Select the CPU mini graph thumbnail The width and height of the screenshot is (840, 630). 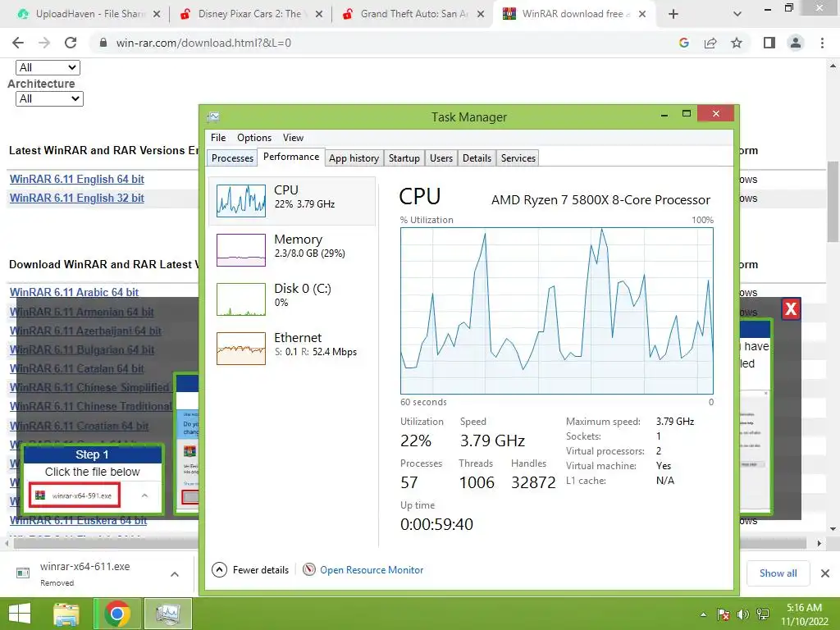(x=241, y=200)
